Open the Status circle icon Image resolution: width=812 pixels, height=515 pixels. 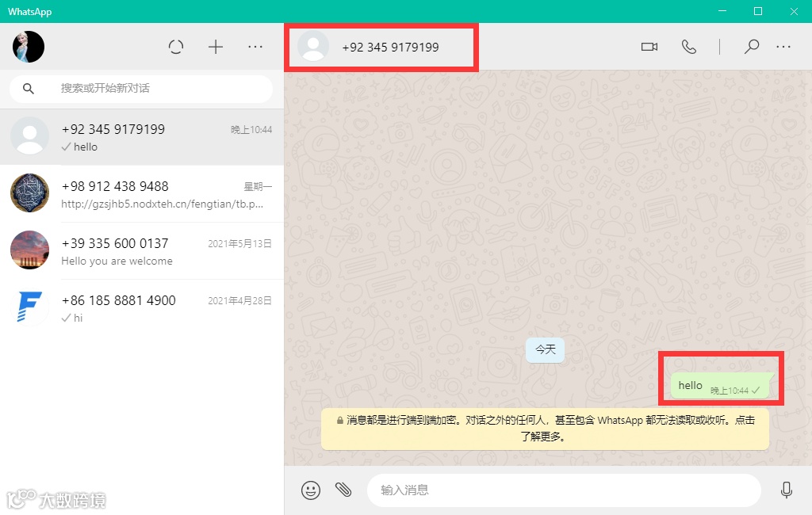(176, 47)
